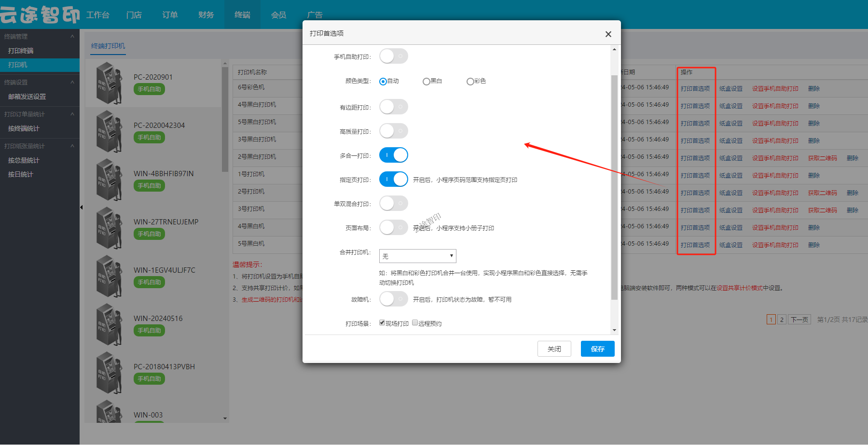Click 手机自助 badge under PC-20180413PVBH

click(x=149, y=379)
